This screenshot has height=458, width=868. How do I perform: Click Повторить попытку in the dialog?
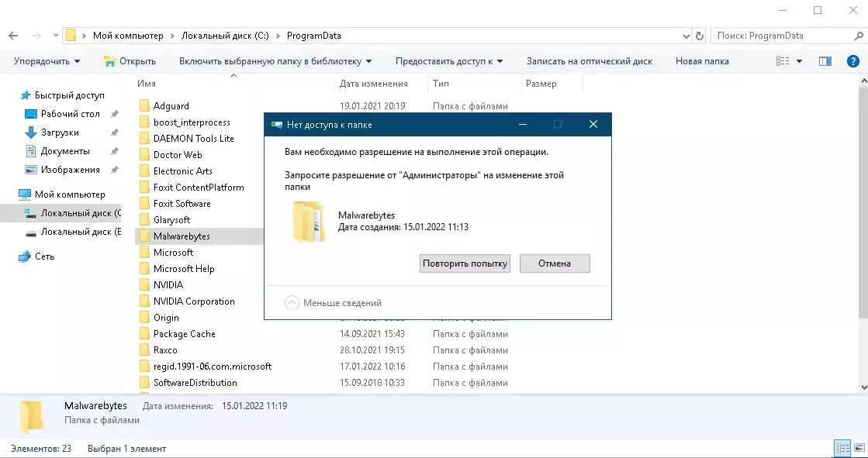[465, 263]
